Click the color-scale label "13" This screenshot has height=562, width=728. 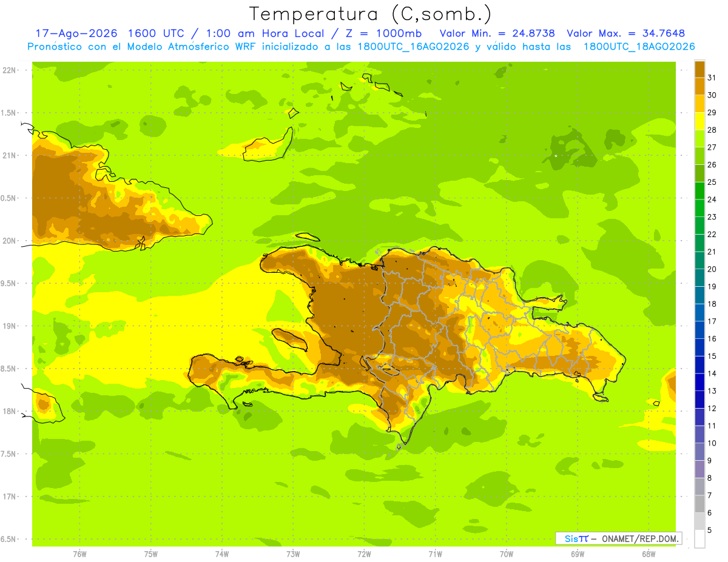tap(712, 391)
